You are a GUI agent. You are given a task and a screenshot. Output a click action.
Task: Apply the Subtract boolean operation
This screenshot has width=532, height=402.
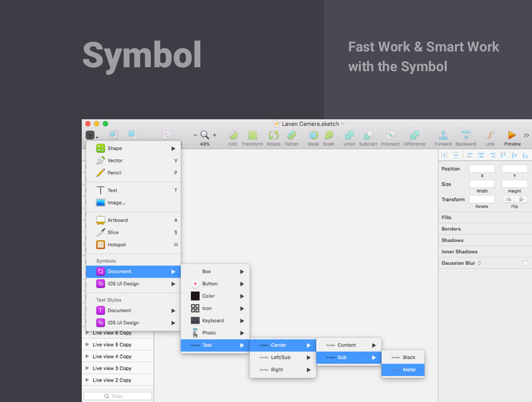[368, 135]
